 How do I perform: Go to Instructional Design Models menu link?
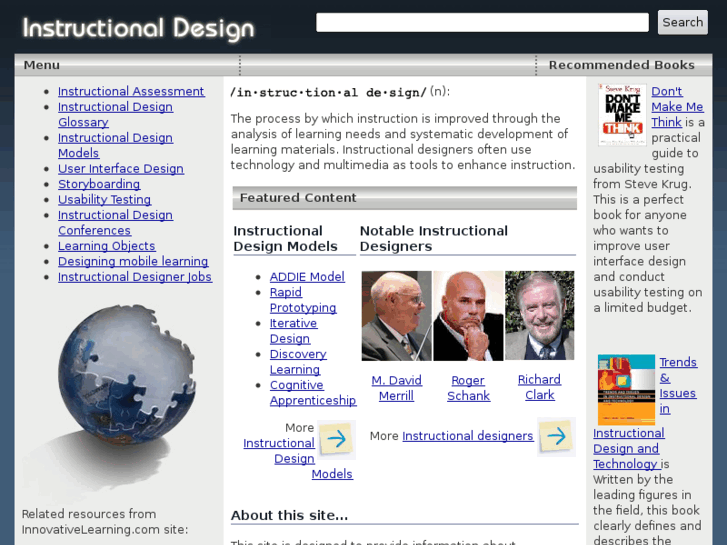(x=115, y=146)
